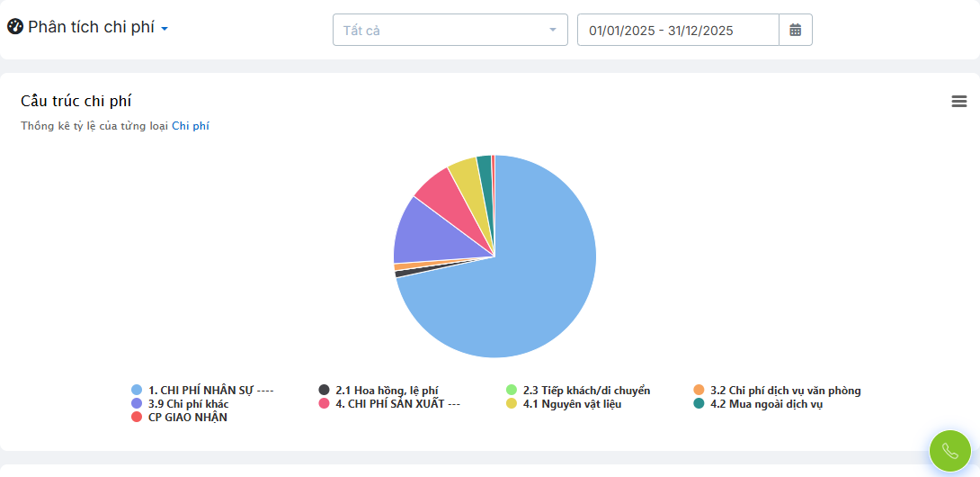Click the date range input field
Viewport: 980px width, 477px height.
pos(677,30)
